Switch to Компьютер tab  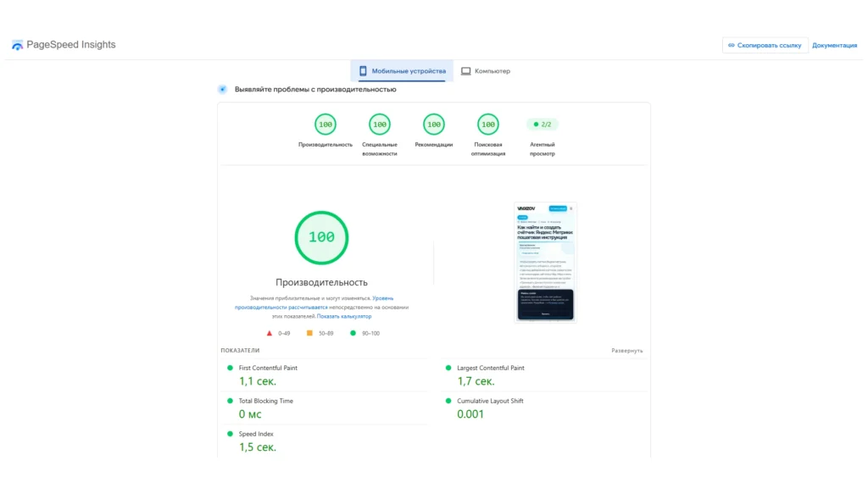point(486,71)
